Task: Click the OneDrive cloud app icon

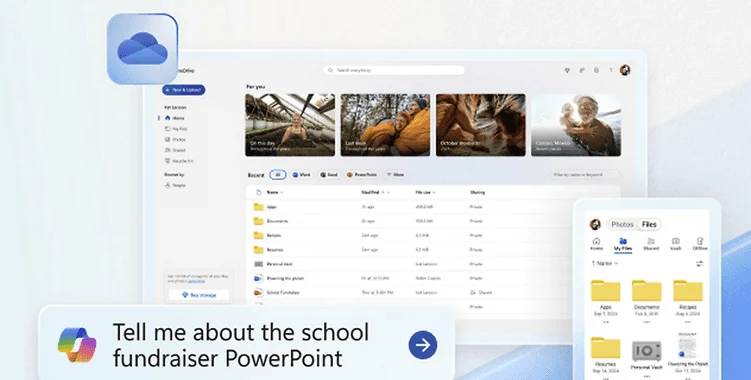Action: [x=142, y=49]
